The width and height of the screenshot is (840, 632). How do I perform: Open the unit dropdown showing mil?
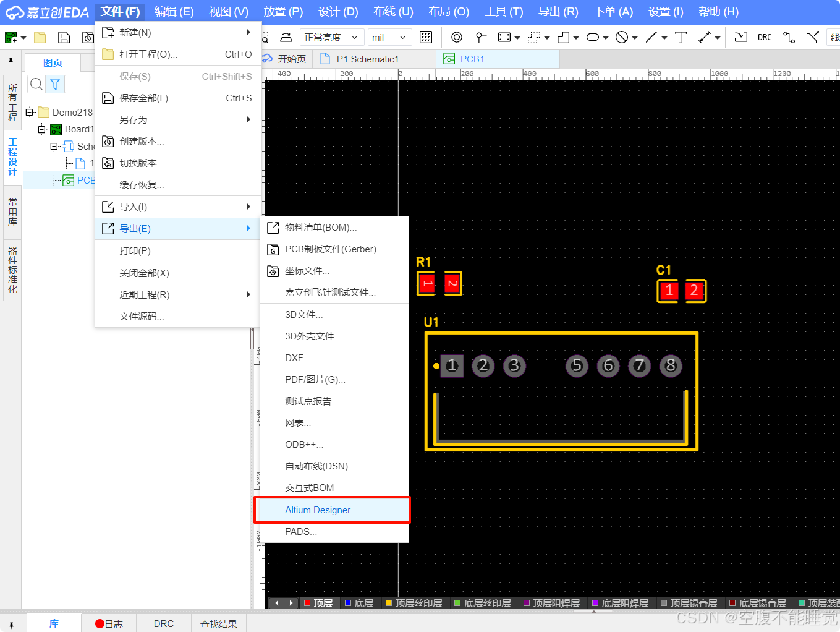[x=389, y=38]
